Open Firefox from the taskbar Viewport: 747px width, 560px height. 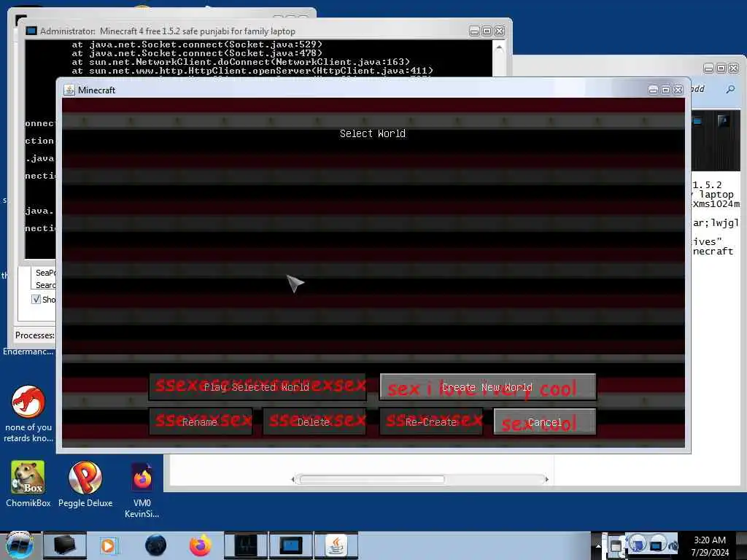tap(200, 545)
